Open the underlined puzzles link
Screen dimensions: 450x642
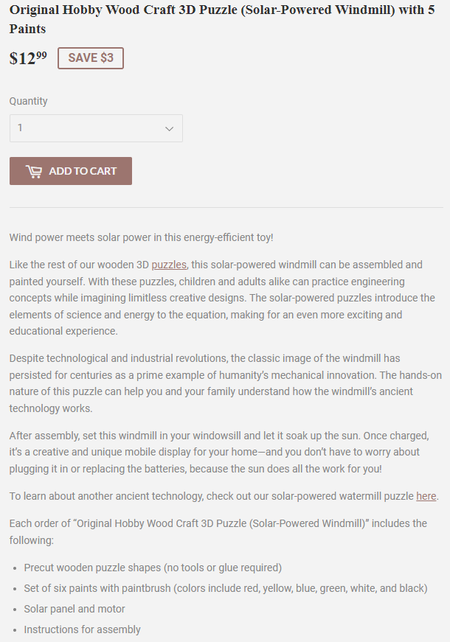coord(169,265)
